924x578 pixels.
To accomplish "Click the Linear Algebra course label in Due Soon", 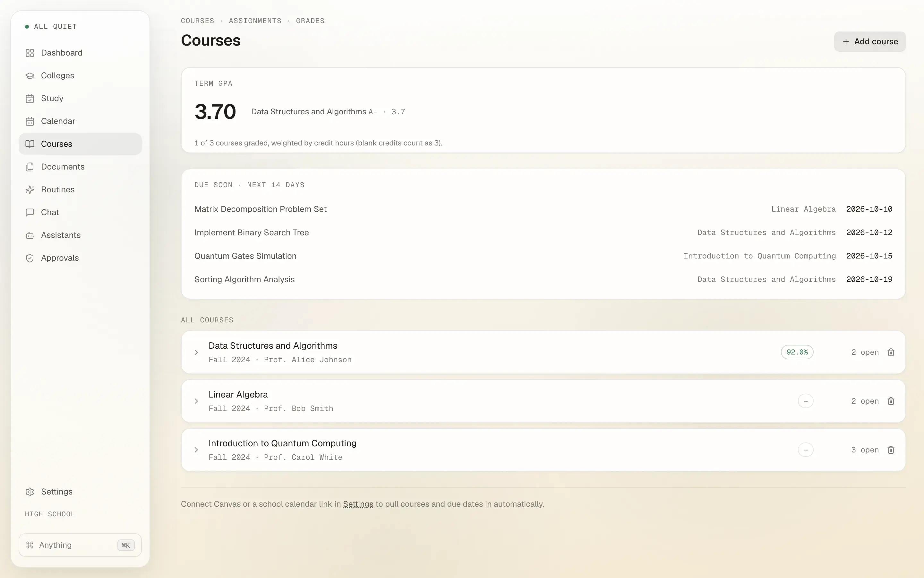I will click(803, 209).
